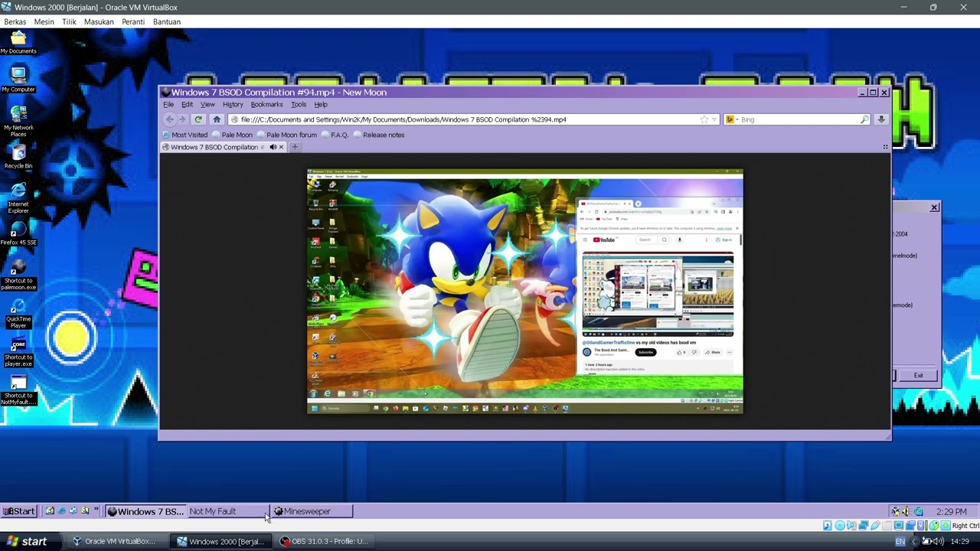Open the F.A.Q. bookmark
This screenshot has height=551, width=980.
[335, 135]
